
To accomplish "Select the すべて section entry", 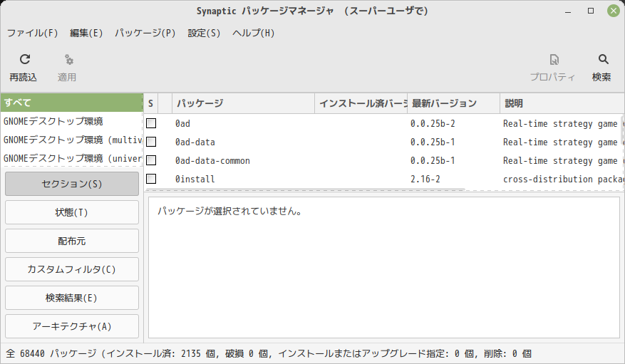I will [72, 103].
